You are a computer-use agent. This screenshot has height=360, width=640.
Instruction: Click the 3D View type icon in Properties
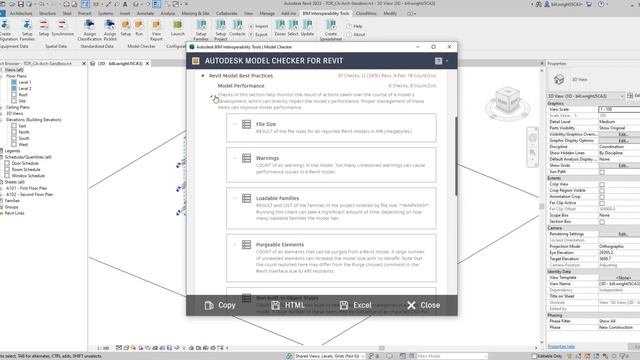[559, 79]
